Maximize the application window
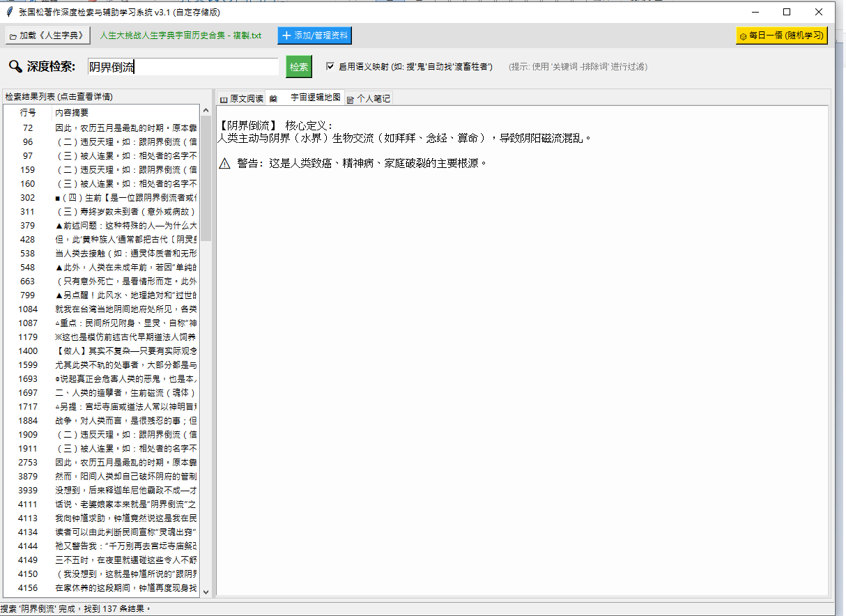 click(787, 12)
